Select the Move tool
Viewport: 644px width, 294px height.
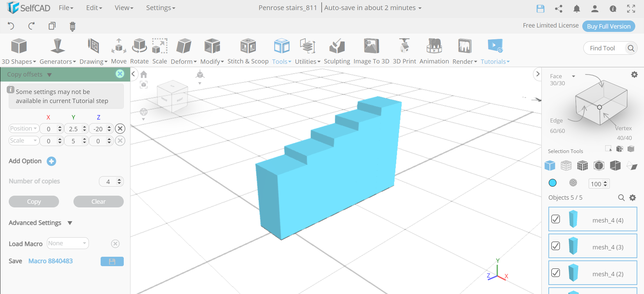tap(119, 51)
